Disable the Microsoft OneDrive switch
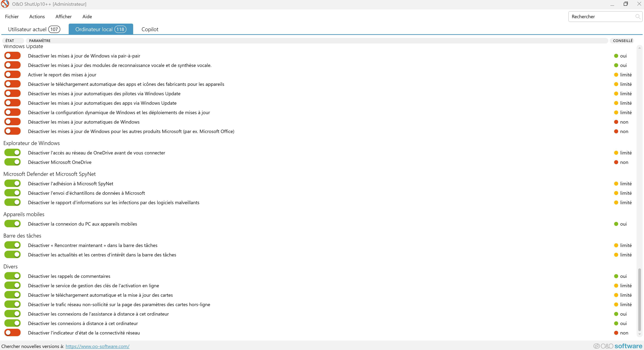This screenshot has height=350, width=644. [12, 162]
